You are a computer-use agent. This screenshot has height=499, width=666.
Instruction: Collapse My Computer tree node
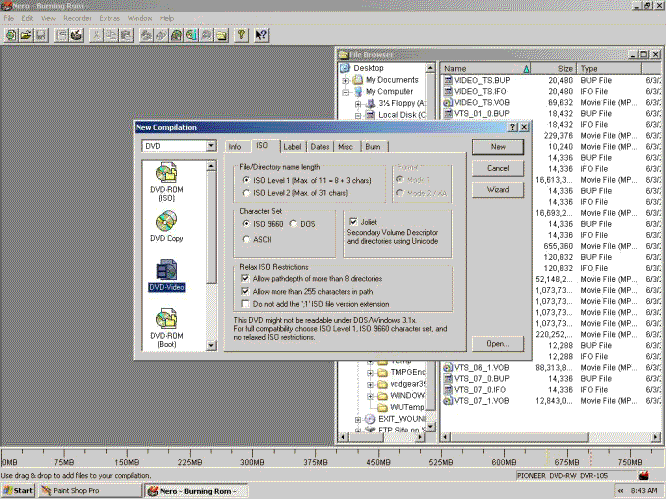pos(345,92)
